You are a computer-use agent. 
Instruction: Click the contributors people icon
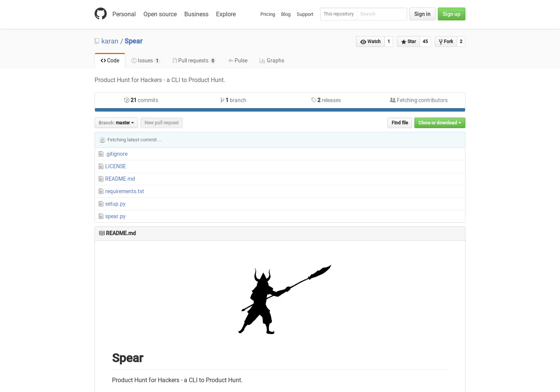click(393, 100)
